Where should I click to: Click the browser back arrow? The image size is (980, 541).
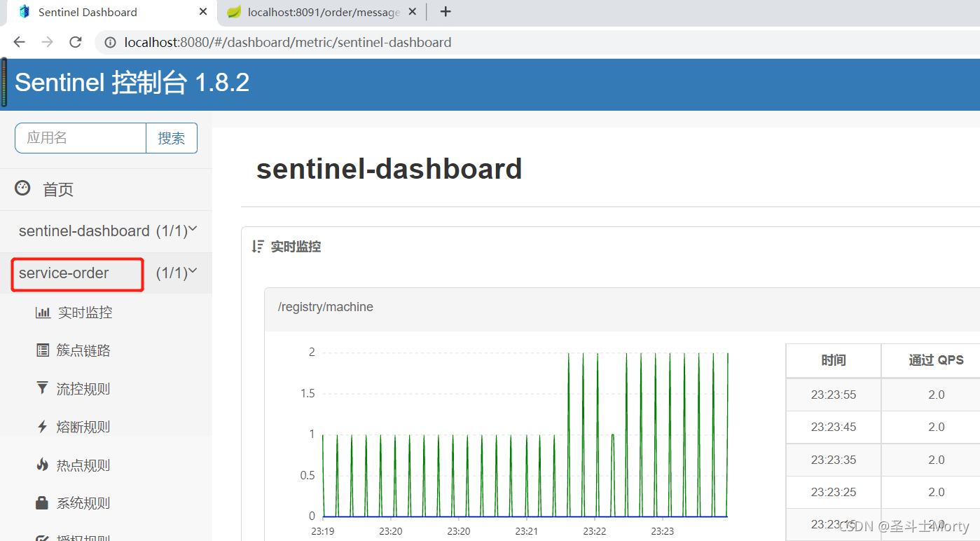coord(20,42)
